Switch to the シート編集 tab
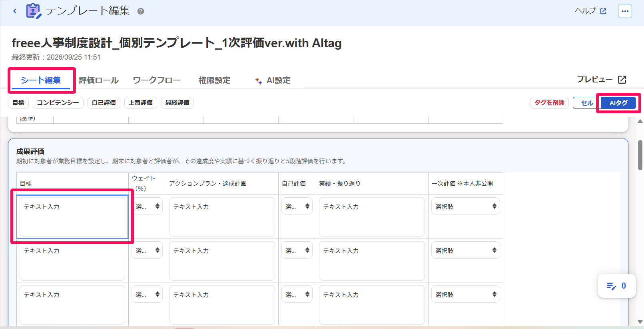This screenshot has height=329, width=644. (x=41, y=80)
